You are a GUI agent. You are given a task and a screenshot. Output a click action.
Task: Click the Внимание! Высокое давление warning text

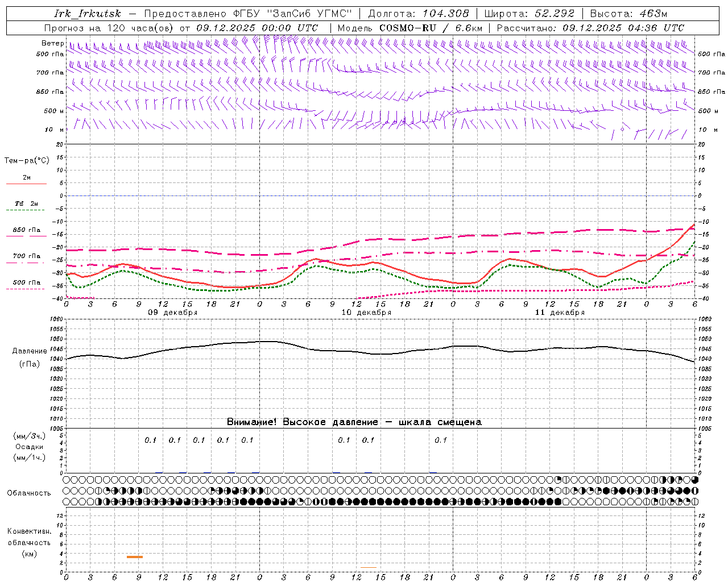click(354, 422)
